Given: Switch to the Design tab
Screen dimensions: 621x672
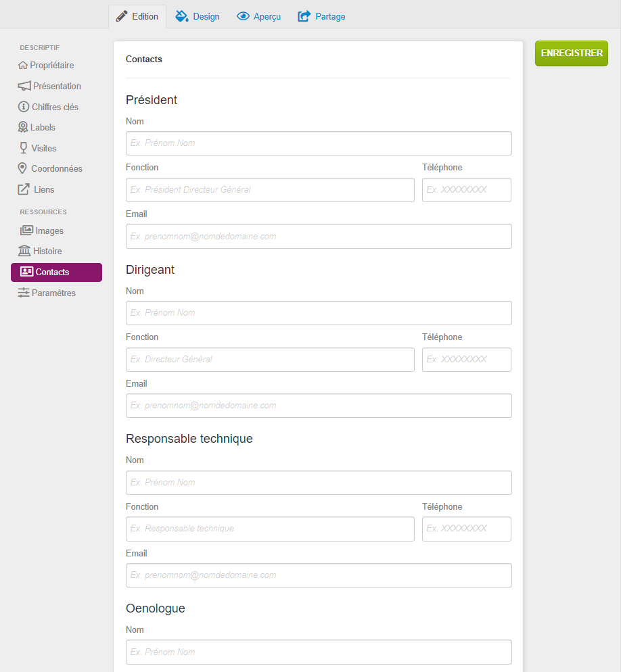Looking at the screenshot, I should (x=198, y=16).
